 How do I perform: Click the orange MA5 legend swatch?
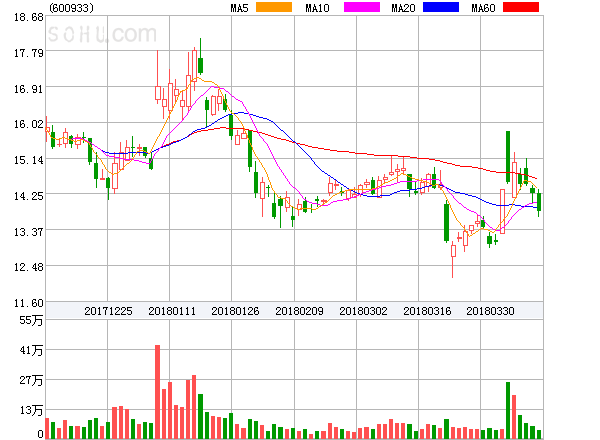[274, 7]
